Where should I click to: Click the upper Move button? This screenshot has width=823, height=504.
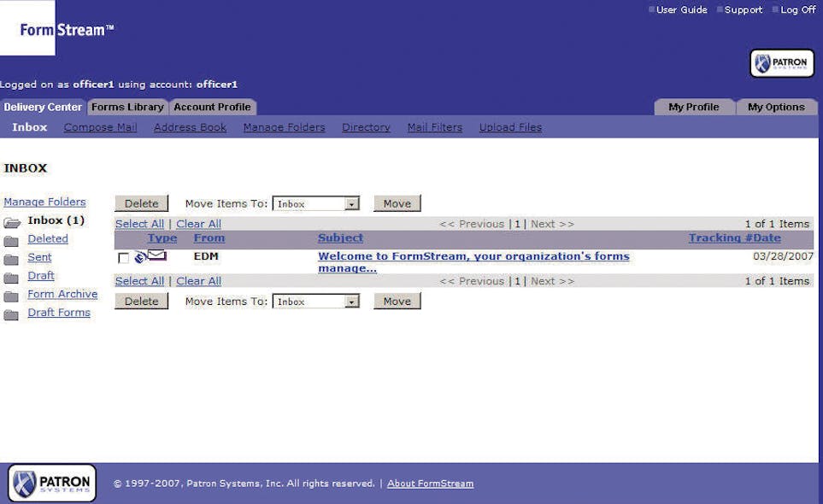coord(397,203)
